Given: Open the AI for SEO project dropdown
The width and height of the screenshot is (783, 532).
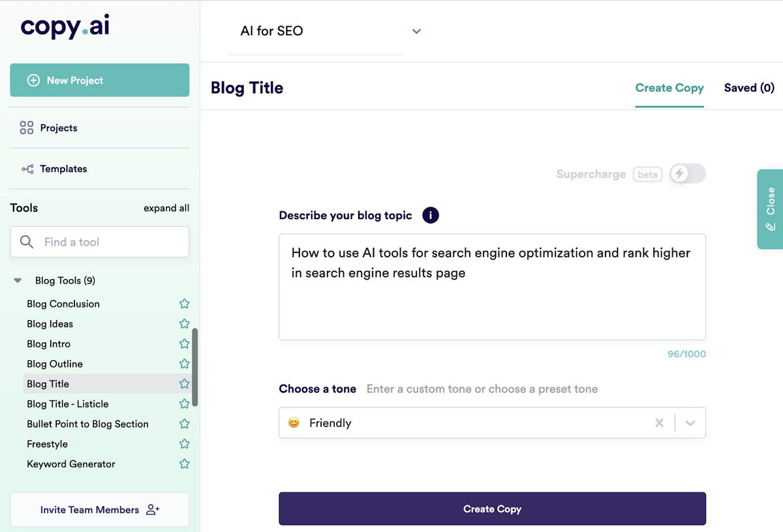Looking at the screenshot, I should pos(416,31).
